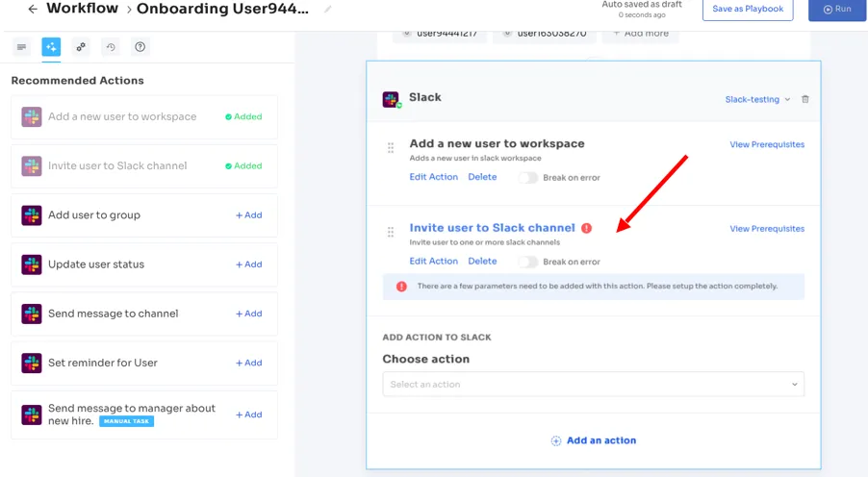The image size is (868, 477).
Task: Click the ADD ACTION TO SLACK label
Action: point(437,338)
